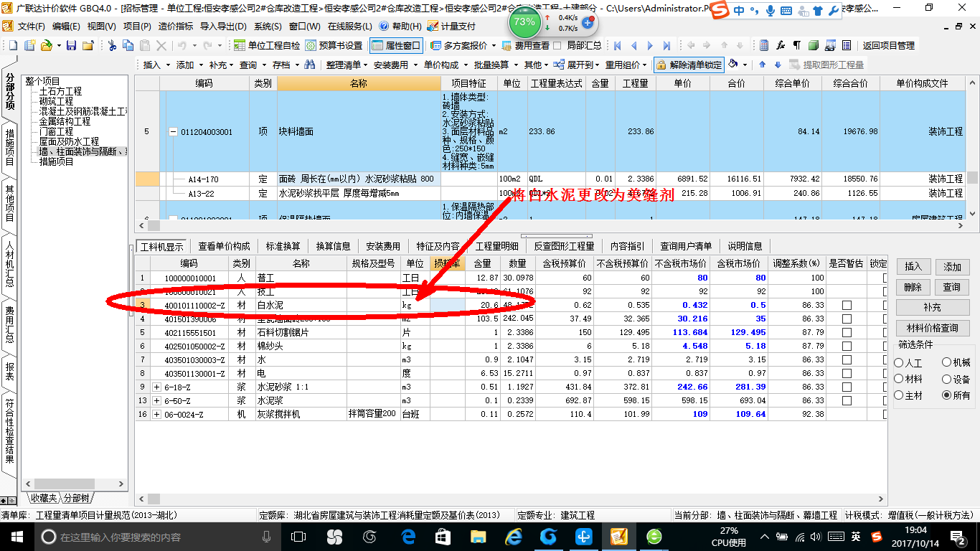Screen dimensions: 980x551
Task: Click the paragraph mark icon
Action: (797, 45)
